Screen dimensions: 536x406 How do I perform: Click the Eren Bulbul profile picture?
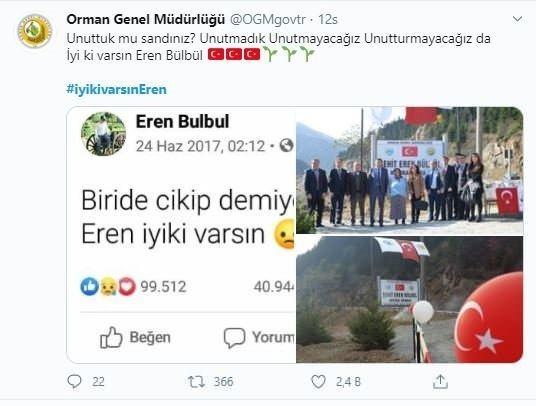[103, 134]
